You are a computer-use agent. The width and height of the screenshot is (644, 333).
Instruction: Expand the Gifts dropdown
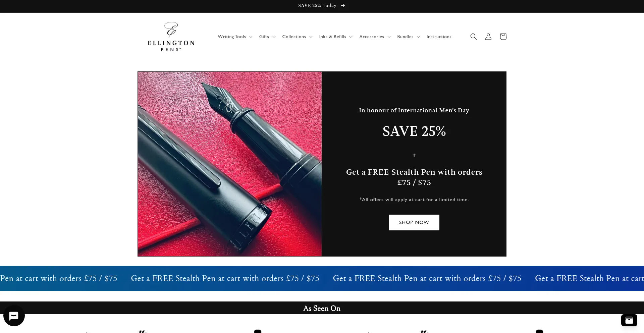point(267,37)
